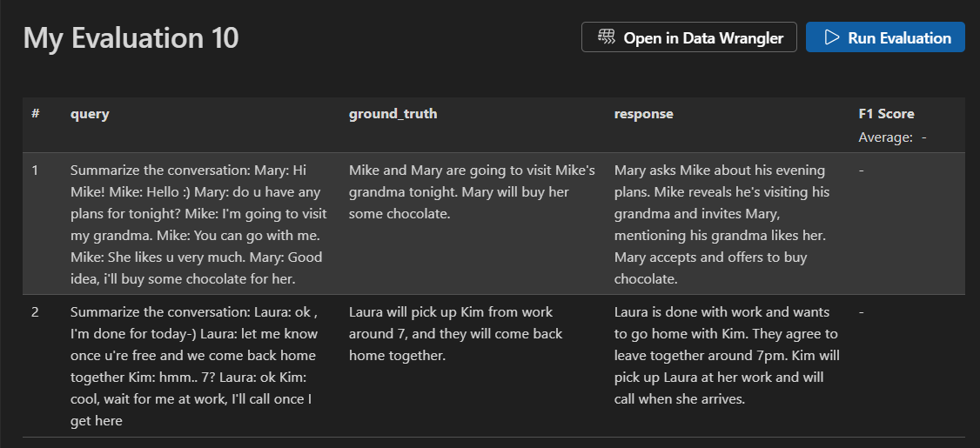The width and height of the screenshot is (980, 448).
Task: Select row number 1
Action: point(35,171)
